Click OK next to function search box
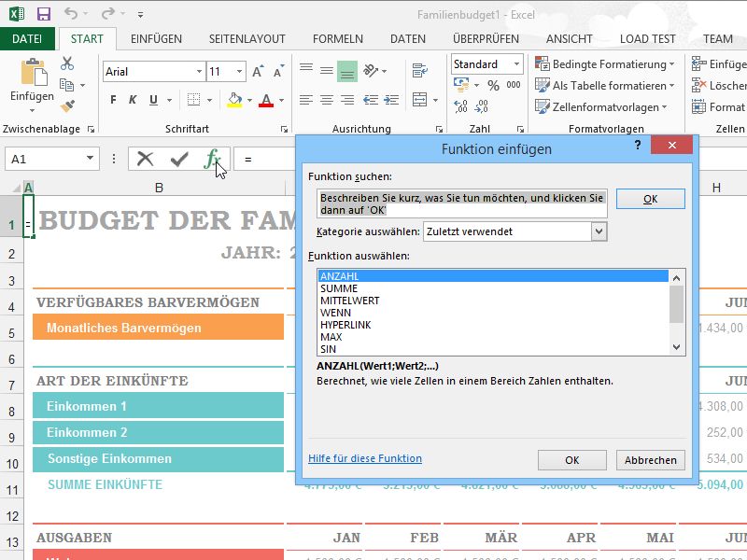 650,199
